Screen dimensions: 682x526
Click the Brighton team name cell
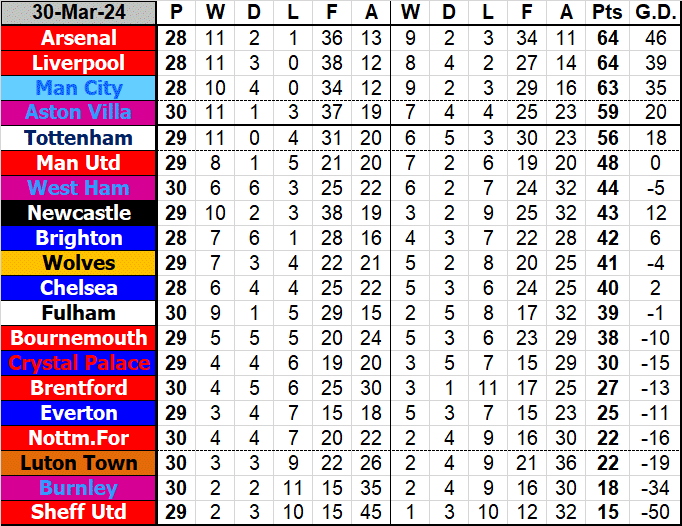[79, 238]
